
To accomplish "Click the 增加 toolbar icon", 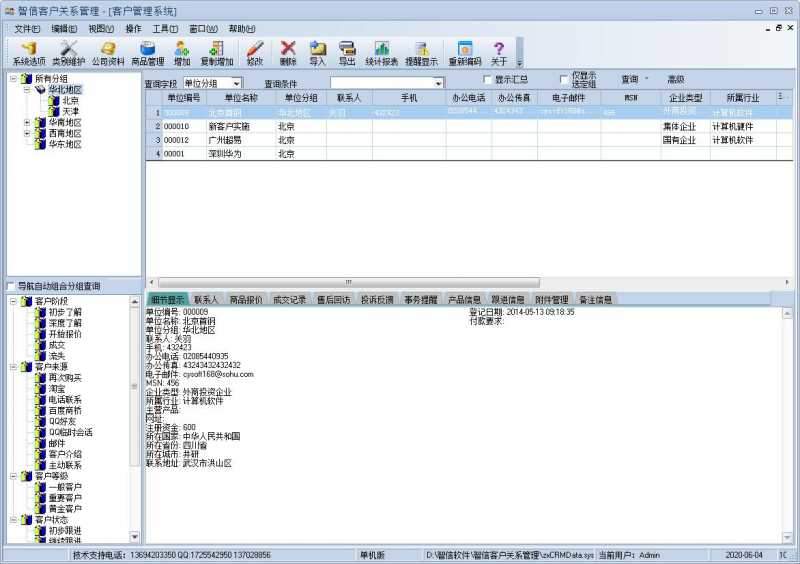I will point(181,53).
